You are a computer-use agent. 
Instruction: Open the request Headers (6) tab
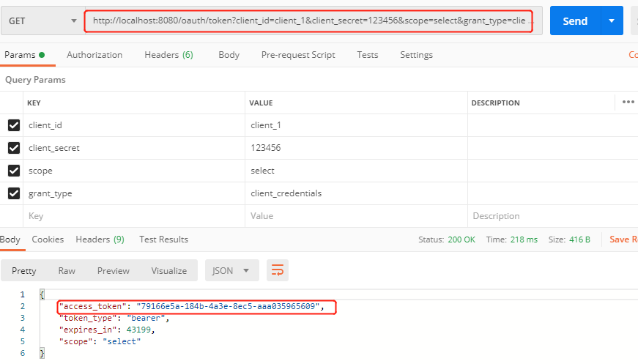[169, 55]
